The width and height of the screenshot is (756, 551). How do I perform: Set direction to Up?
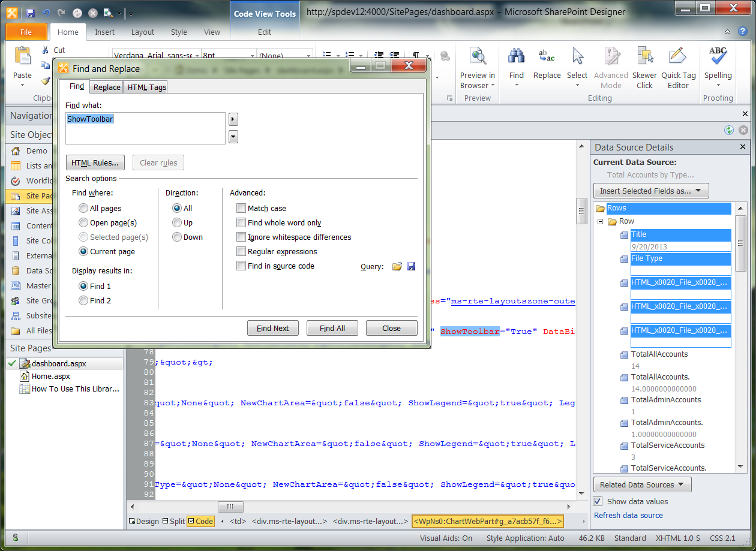pyautogui.click(x=177, y=223)
